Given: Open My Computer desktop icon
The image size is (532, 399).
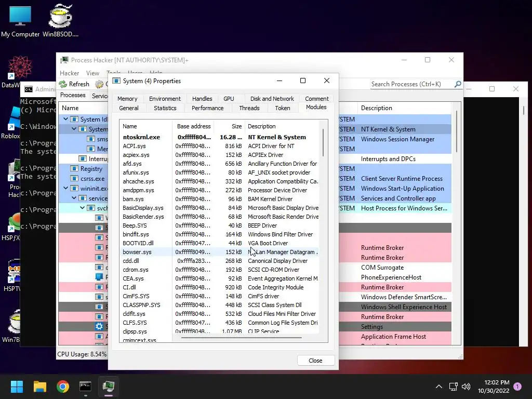Looking at the screenshot, I should [20, 21].
